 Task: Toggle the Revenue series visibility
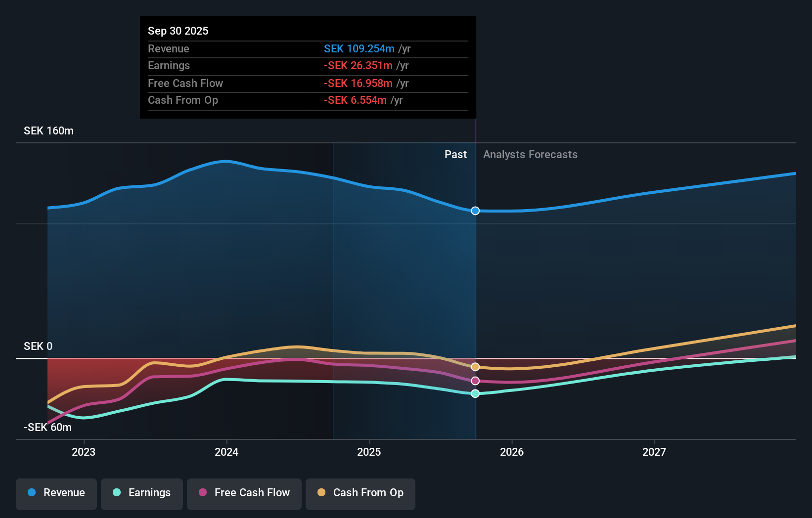[x=56, y=493]
